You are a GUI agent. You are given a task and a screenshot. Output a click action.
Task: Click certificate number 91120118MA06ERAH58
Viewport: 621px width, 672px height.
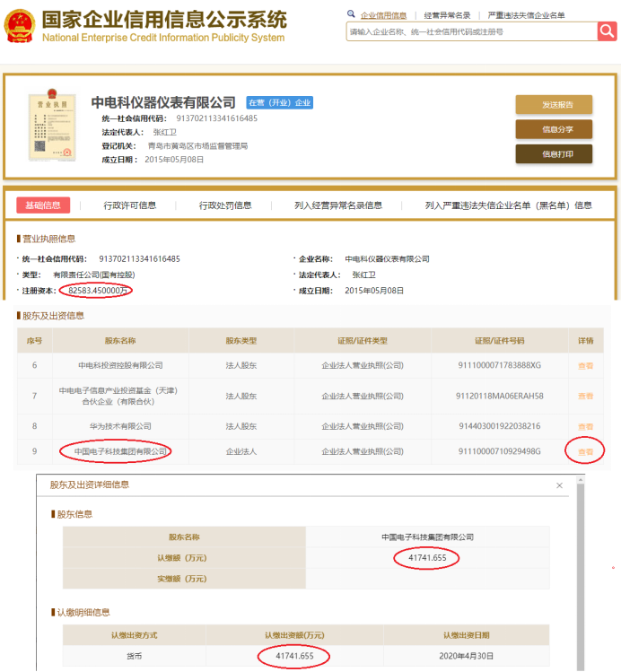(x=500, y=396)
